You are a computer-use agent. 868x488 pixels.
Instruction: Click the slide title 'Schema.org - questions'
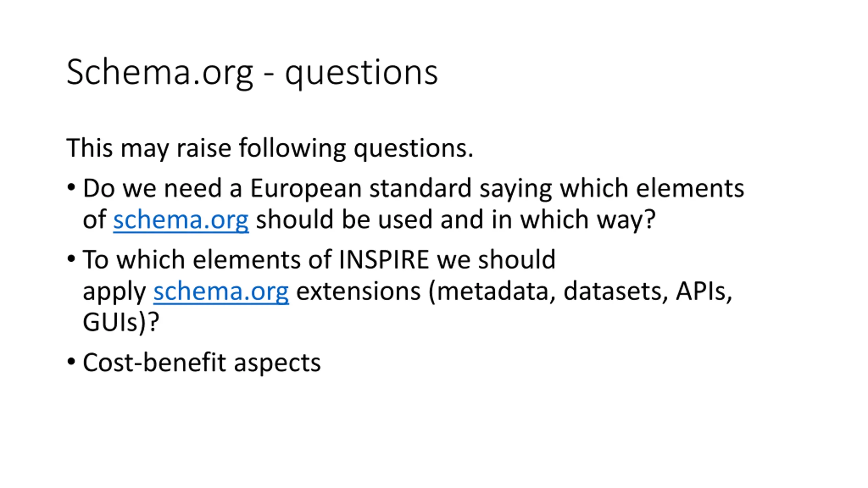252,72
